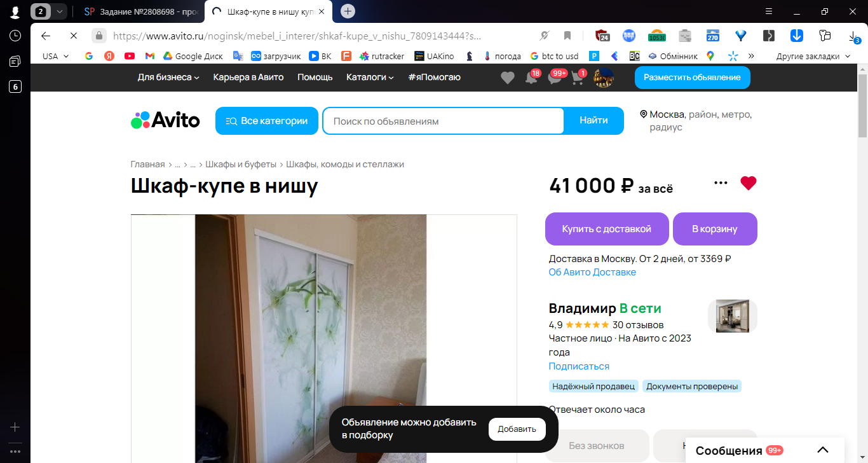
Task: Close the Шкаф-купе в нишу tab
Action: tap(322, 11)
